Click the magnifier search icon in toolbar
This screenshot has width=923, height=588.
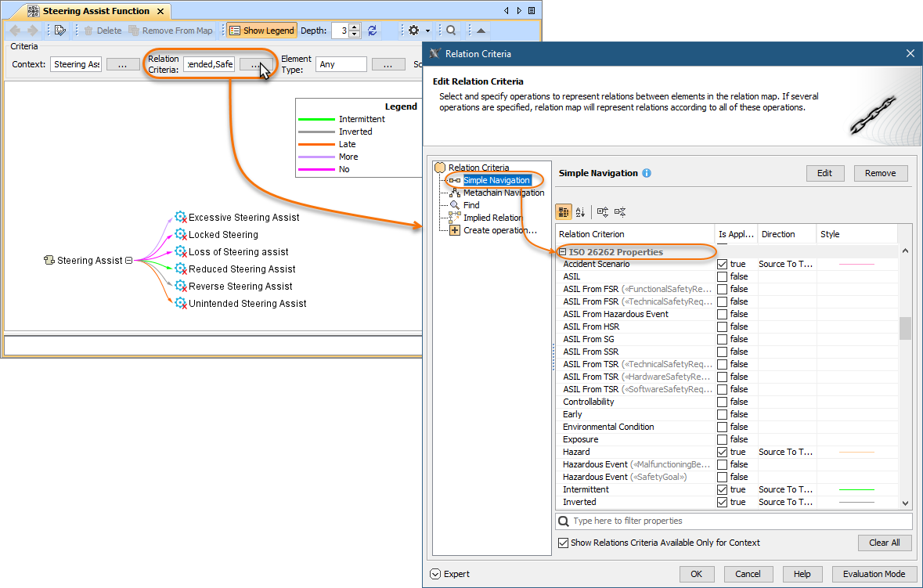tap(451, 31)
